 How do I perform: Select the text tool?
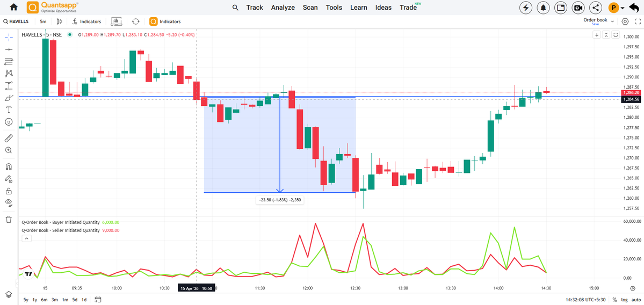[x=9, y=110]
